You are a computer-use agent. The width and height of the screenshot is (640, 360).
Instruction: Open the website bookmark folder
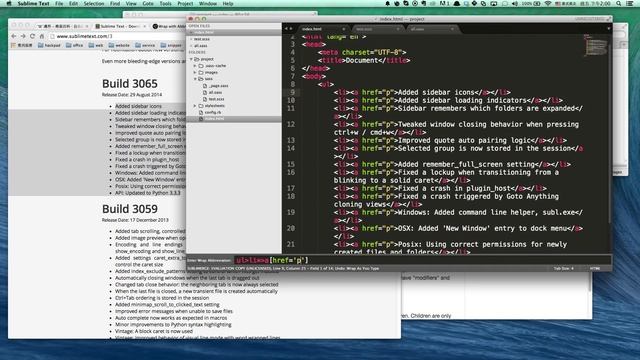[119, 45]
